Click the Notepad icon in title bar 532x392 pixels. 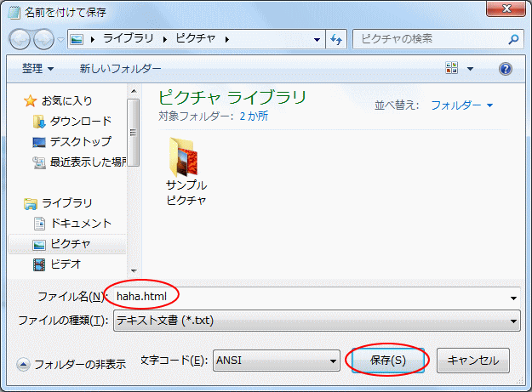14,13
